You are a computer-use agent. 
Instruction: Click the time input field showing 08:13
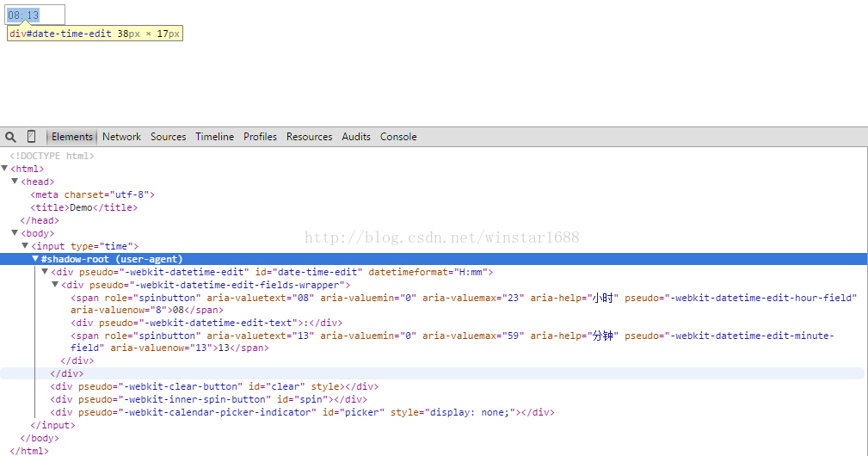pos(35,15)
